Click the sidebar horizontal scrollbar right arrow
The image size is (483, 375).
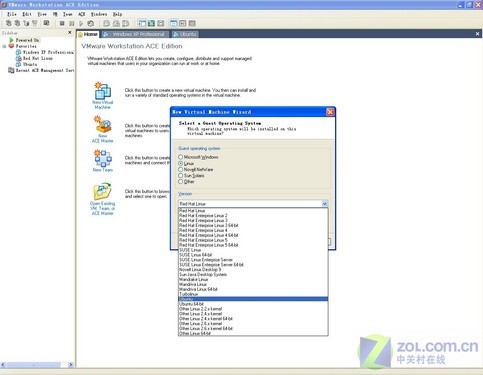pyautogui.click(x=71, y=365)
